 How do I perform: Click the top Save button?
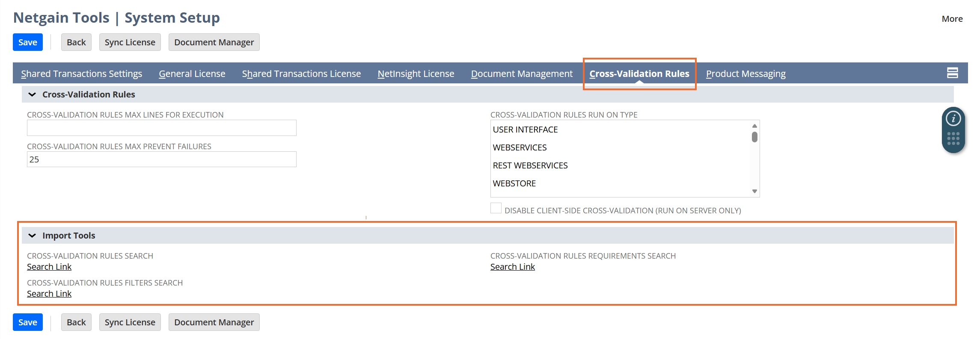click(28, 42)
